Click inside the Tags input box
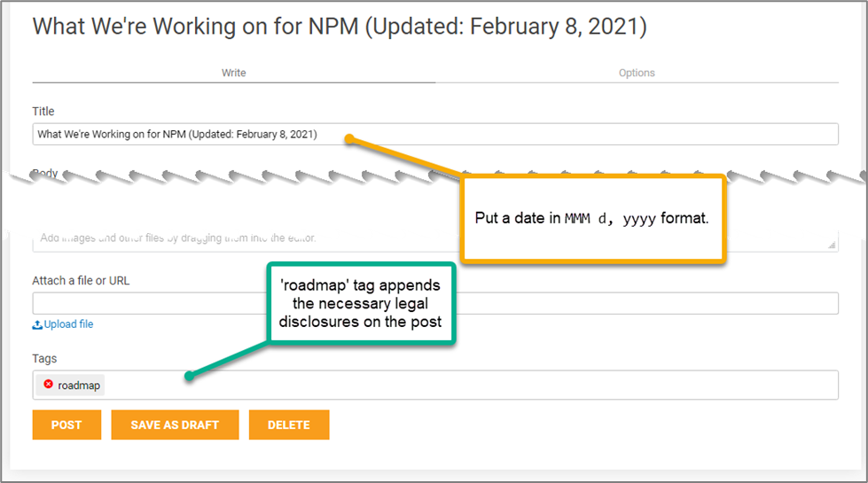Image resolution: width=868 pixels, height=483 pixels. tap(435, 386)
